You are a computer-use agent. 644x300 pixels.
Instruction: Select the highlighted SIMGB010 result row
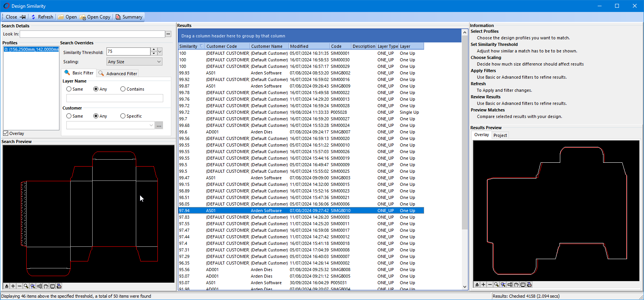[301, 211]
